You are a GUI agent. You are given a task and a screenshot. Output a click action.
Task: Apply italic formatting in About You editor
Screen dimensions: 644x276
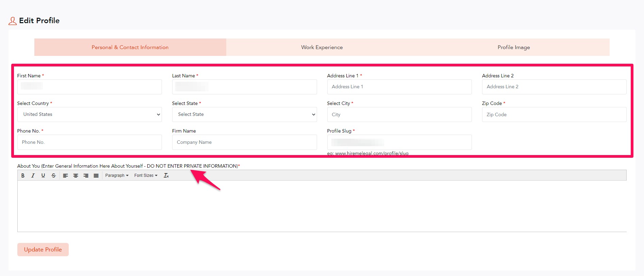[x=33, y=175]
